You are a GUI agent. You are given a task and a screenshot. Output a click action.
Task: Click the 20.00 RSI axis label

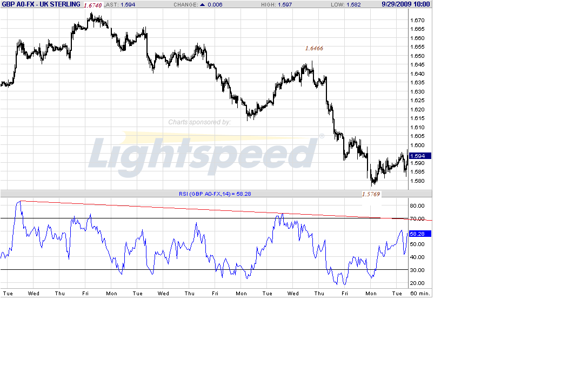tap(417, 283)
